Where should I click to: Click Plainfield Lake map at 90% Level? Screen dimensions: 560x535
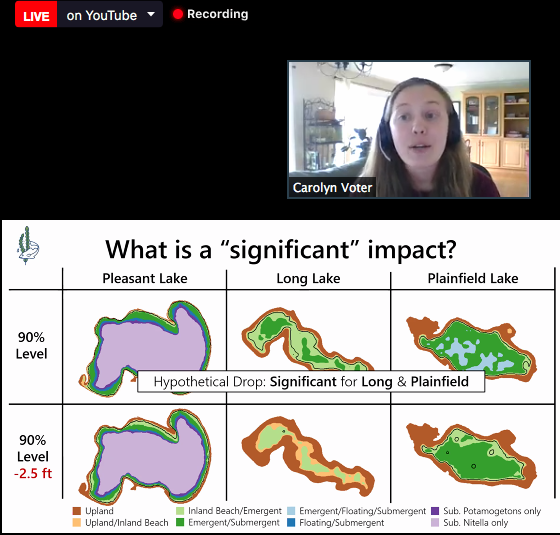pos(471,348)
